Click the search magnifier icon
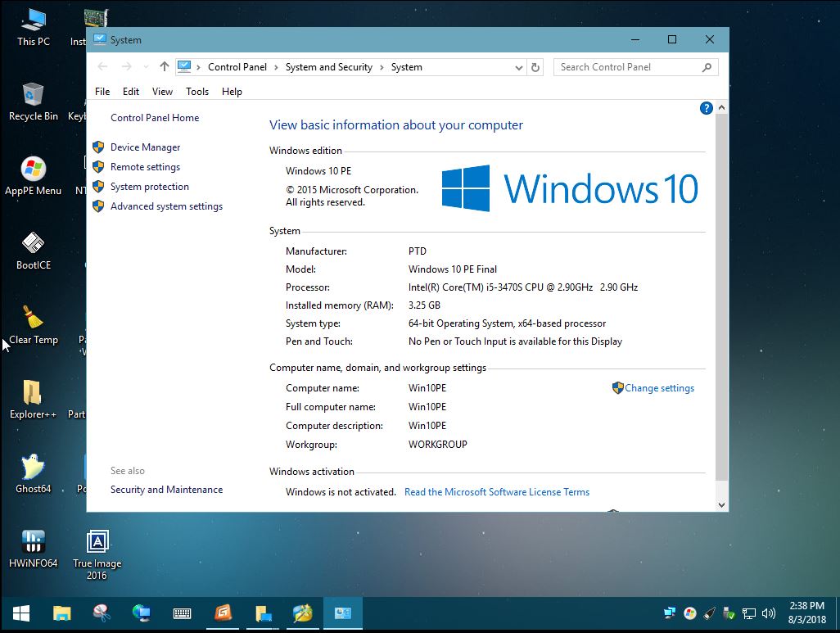The width and height of the screenshot is (840, 633). pos(707,67)
